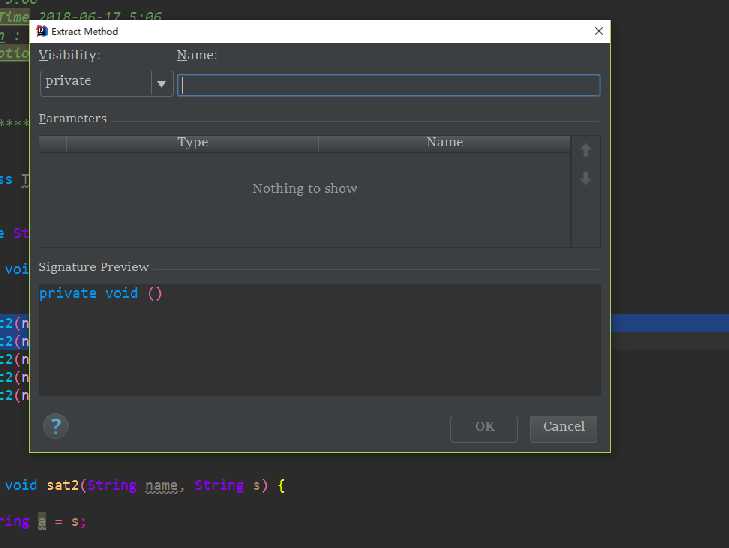
Task: Select the Type column header
Action: point(192,143)
